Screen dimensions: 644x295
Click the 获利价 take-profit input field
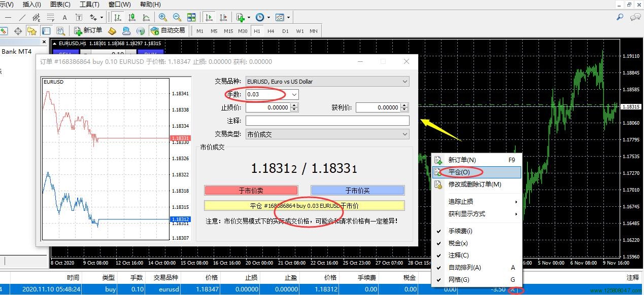point(378,107)
